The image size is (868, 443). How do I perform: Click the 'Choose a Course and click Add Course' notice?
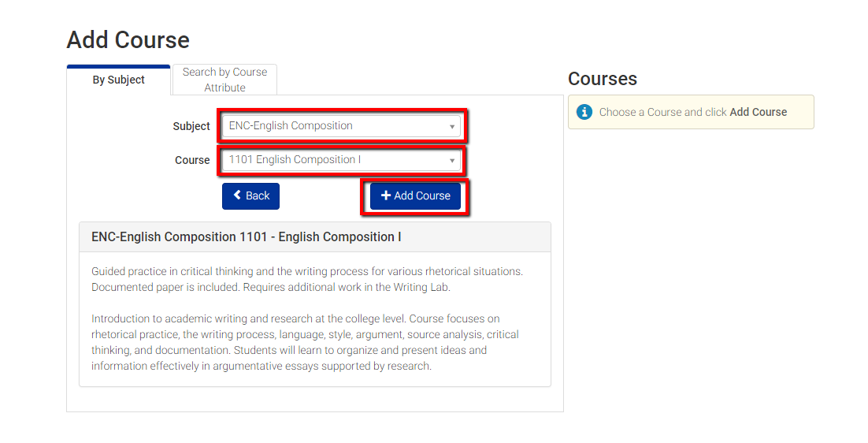[691, 112]
